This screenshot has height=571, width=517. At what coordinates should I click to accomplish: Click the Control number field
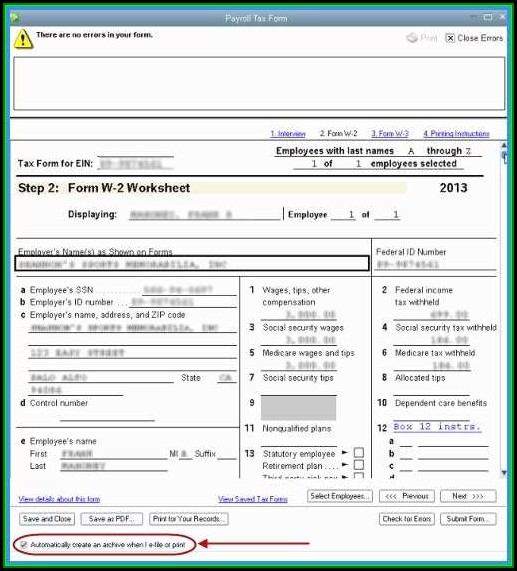(107, 415)
